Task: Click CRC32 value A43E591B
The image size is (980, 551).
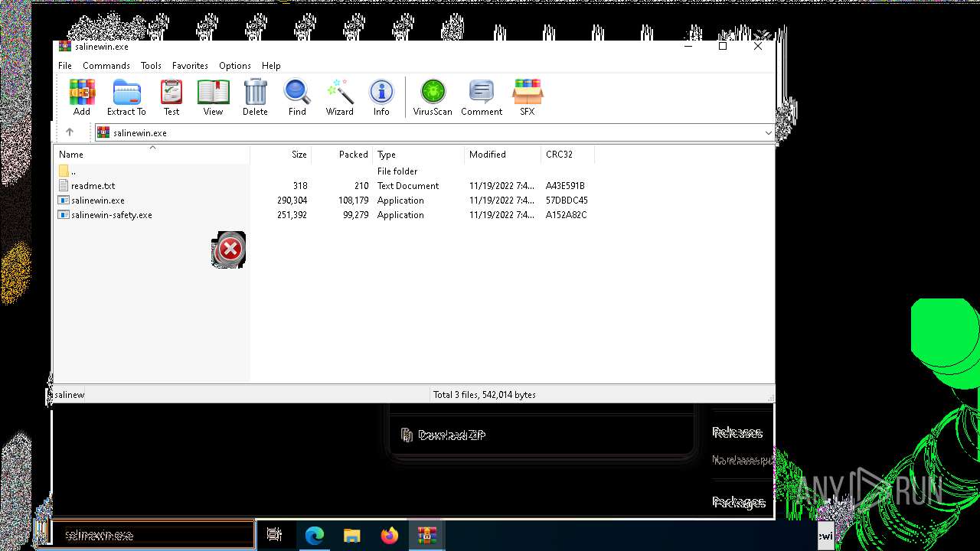Action: (565, 186)
